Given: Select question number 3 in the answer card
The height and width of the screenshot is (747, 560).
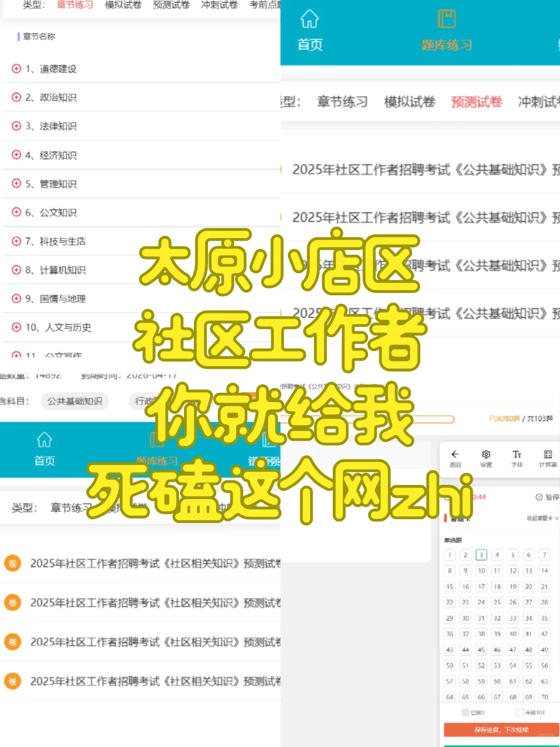Looking at the screenshot, I should (x=481, y=555).
